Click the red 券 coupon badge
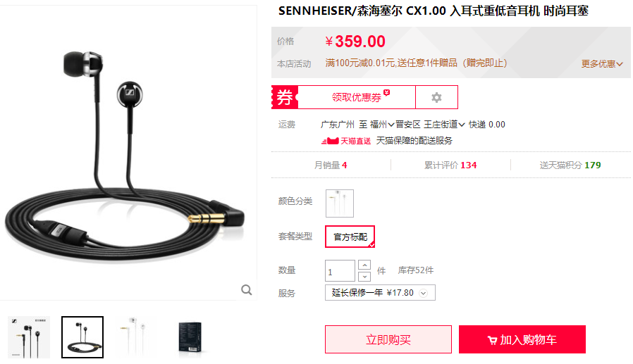 coord(285,97)
